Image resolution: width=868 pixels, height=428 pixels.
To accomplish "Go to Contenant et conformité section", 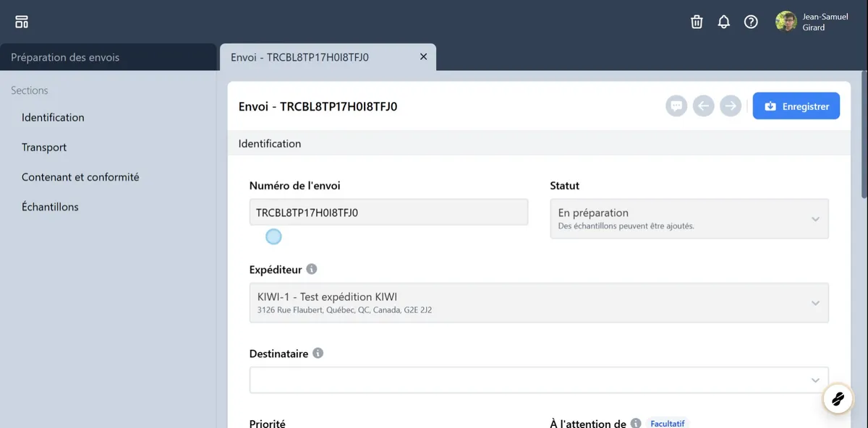I will [80, 177].
